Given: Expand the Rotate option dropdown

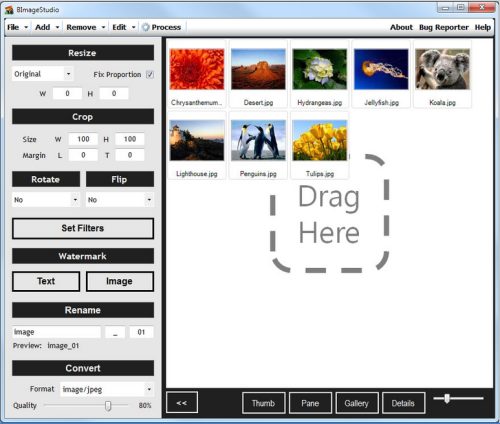Looking at the screenshot, I should [46, 200].
